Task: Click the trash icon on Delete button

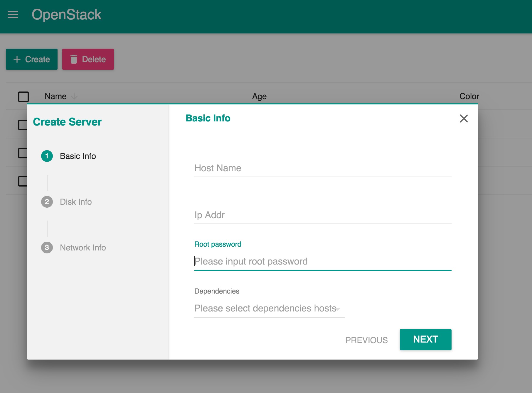Action: click(x=74, y=59)
